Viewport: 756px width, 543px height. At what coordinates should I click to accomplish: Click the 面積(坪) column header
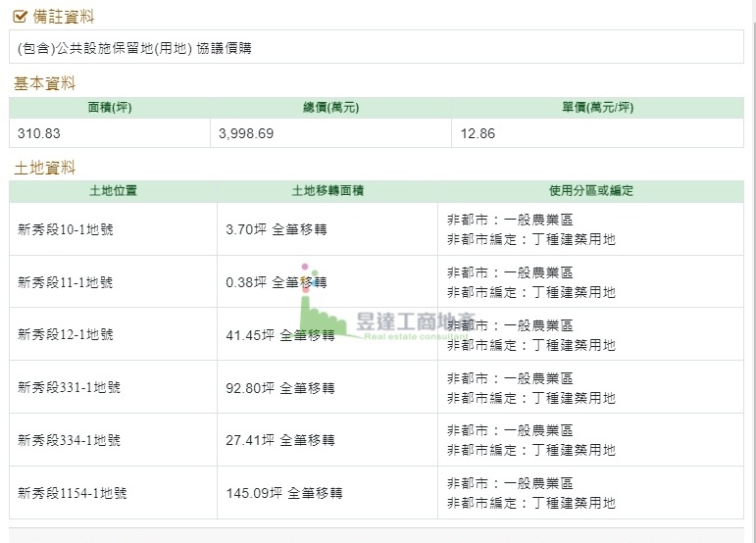(x=110, y=108)
